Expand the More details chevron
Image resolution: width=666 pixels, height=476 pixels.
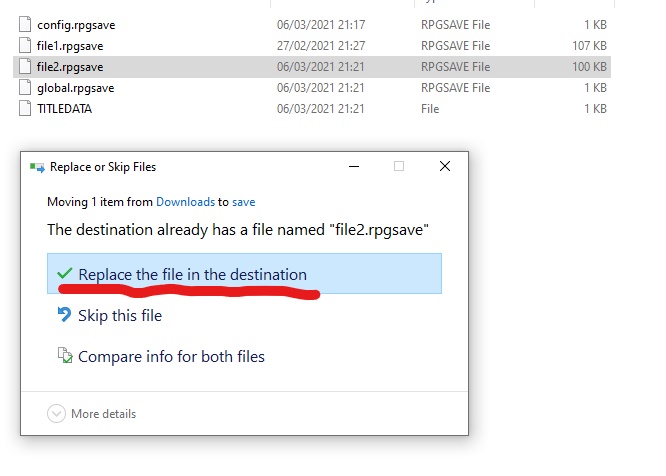56,413
